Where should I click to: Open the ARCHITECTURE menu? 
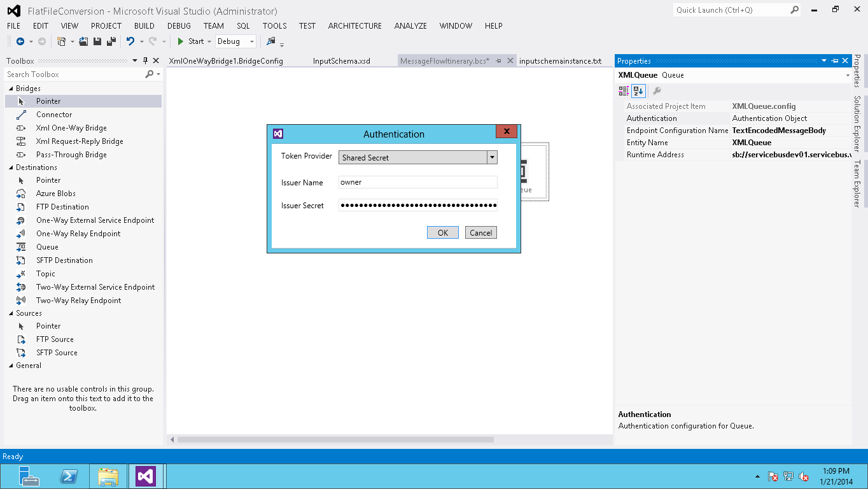pos(355,26)
